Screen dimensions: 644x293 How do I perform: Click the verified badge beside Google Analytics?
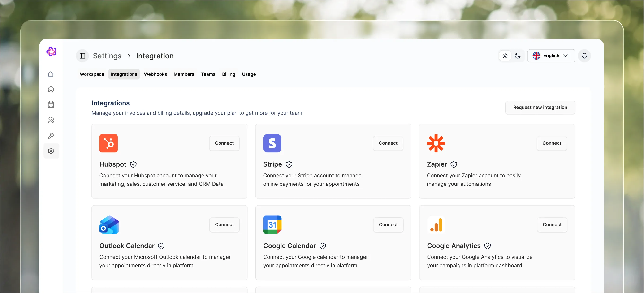[x=488, y=246]
